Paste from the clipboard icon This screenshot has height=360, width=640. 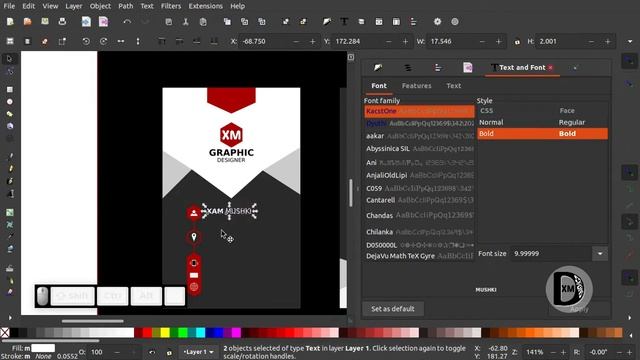tap(203, 22)
